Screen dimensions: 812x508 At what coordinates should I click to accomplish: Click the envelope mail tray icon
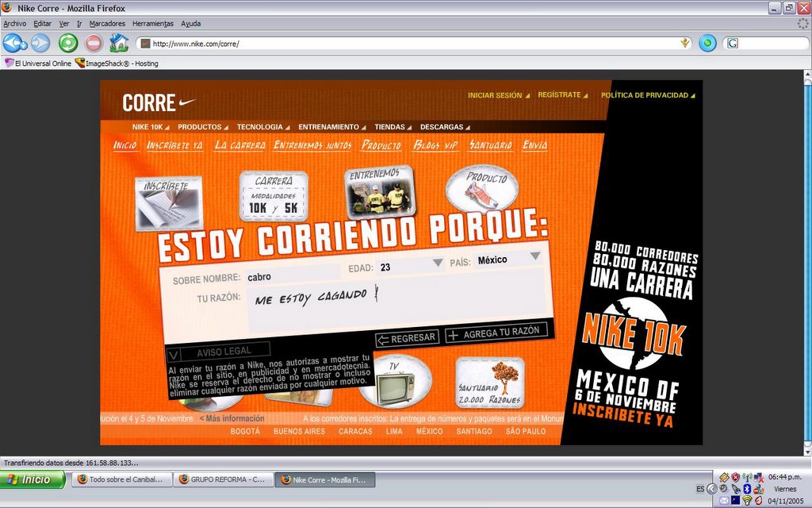tap(724, 501)
